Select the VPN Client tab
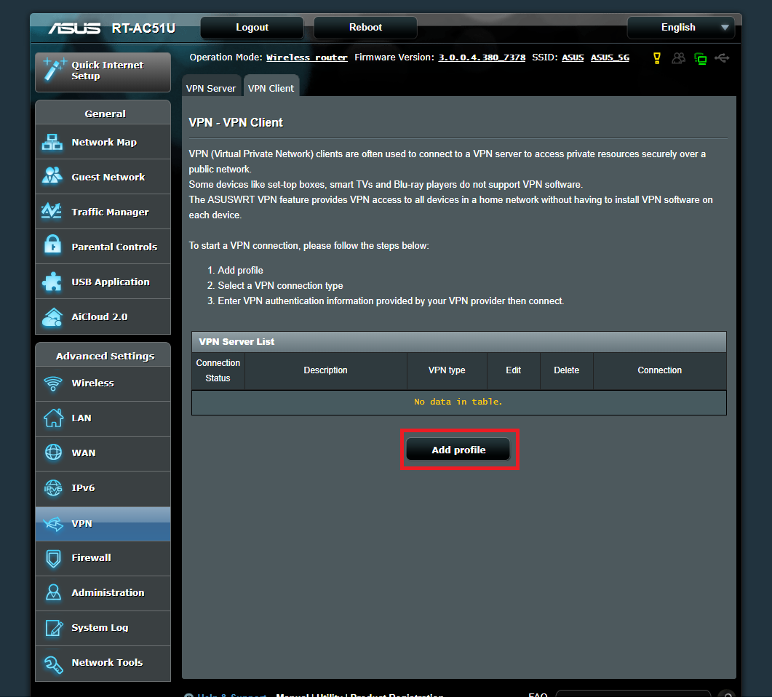Viewport: 772px width, 700px height. [x=271, y=88]
